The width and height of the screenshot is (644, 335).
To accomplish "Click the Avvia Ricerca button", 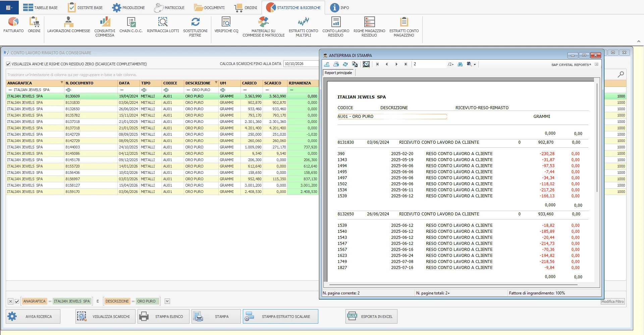I will 33,317.
